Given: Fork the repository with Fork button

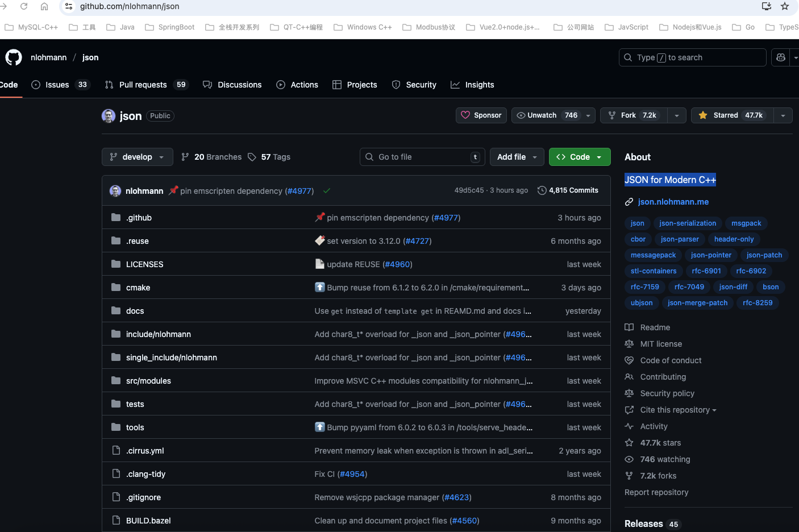Looking at the screenshot, I should pos(634,115).
